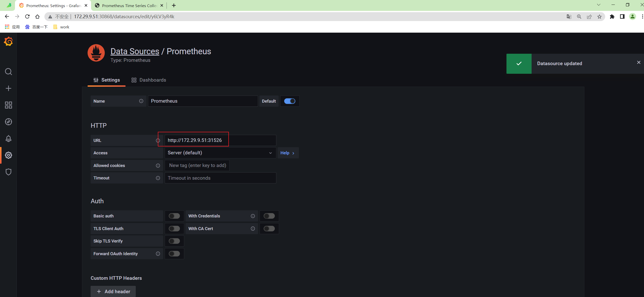Open the 应用 apps bookmark
Viewport: 644px width, 297px height.
click(x=12, y=27)
